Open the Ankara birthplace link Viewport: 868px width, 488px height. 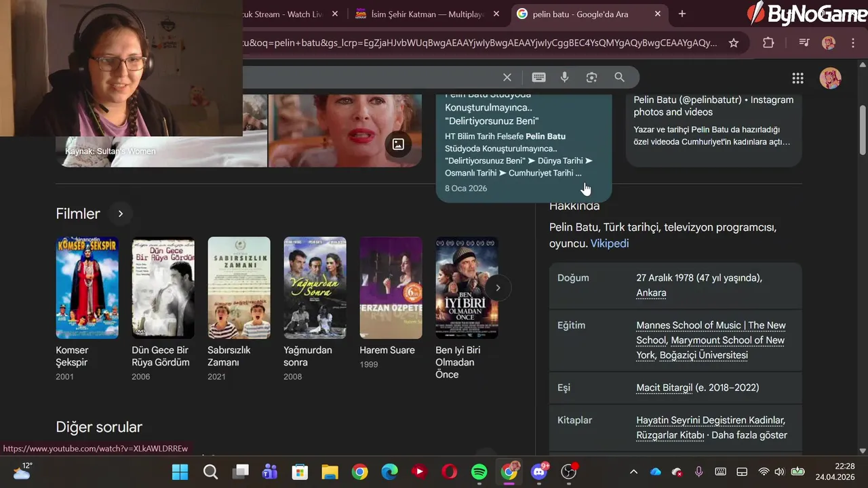point(651,293)
